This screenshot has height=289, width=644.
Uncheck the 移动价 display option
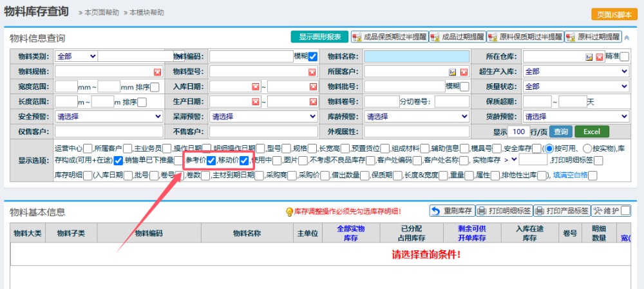point(244,161)
